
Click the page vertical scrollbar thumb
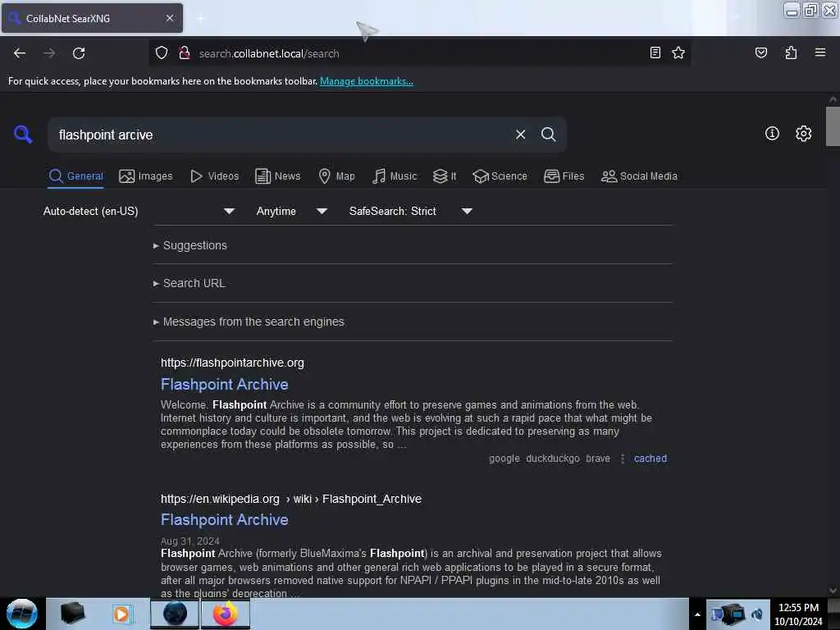(x=833, y=126)
